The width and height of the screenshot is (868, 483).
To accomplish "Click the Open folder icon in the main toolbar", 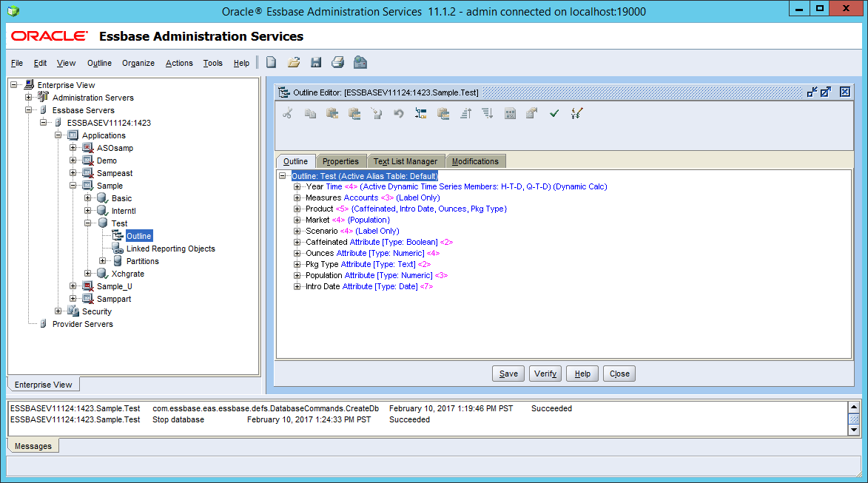I will tap(294, 63).
